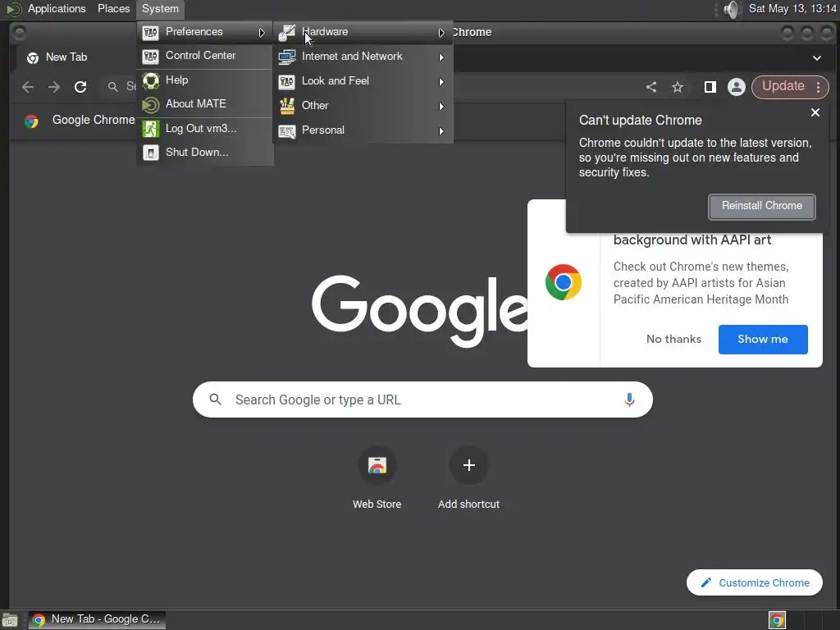This screenshot has height=630, width=840.
Task: Open the Places menu
Action: [x=113, y=8]
